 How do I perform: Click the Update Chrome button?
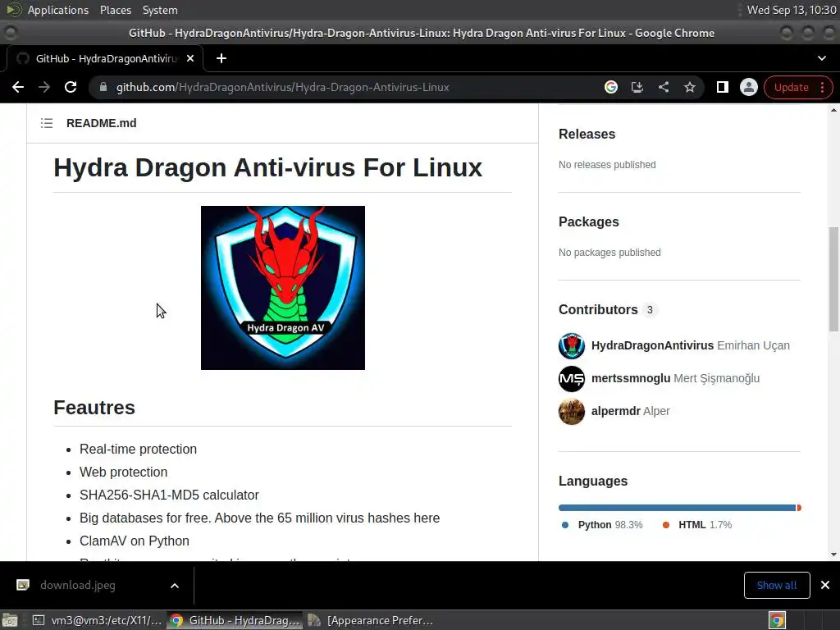792,87
